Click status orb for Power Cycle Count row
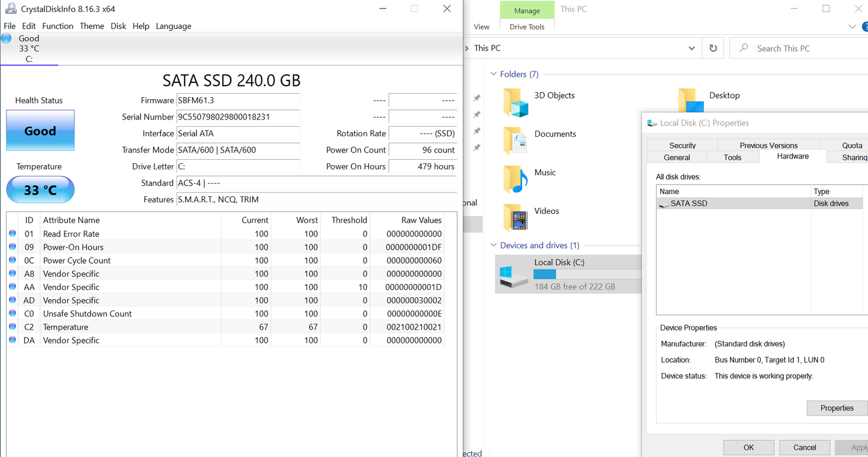Image resolution: width=868 pixels, height=457 pixels. pos(12,260)
